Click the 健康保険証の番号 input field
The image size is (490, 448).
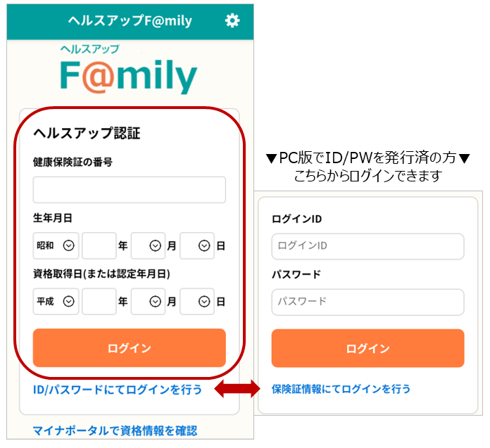(x=129, y=190)
